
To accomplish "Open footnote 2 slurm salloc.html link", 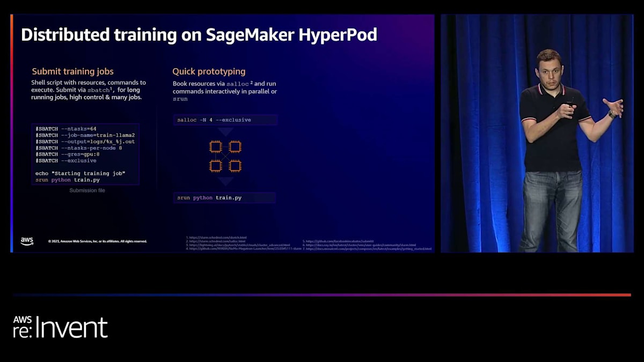I will 216,241.
